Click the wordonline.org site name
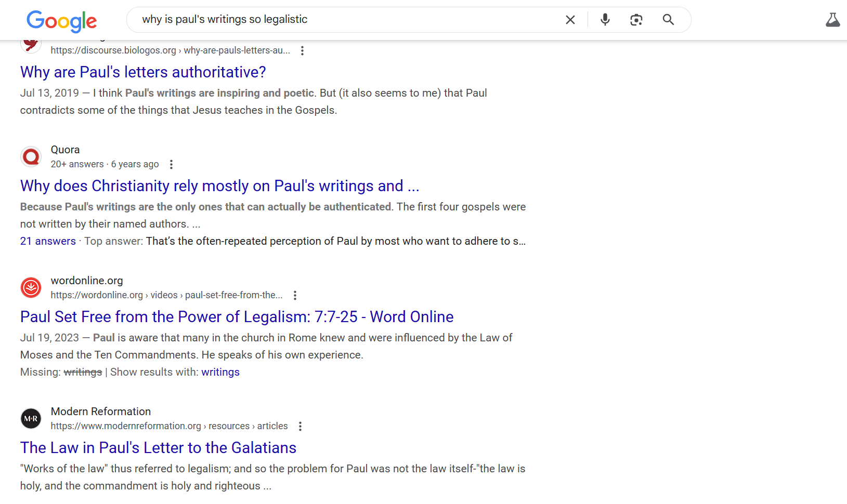 tap(87, 281)
